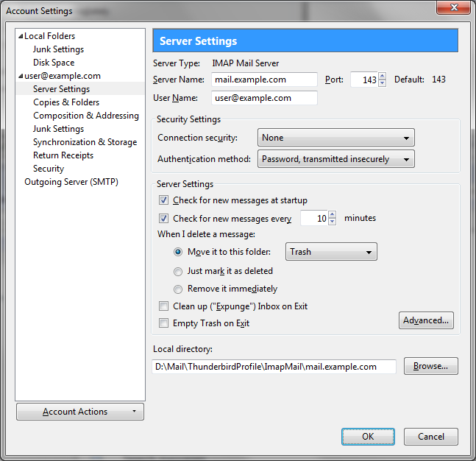
Task: Collapse the Local Folders tree node
Action: pos(20,36)
